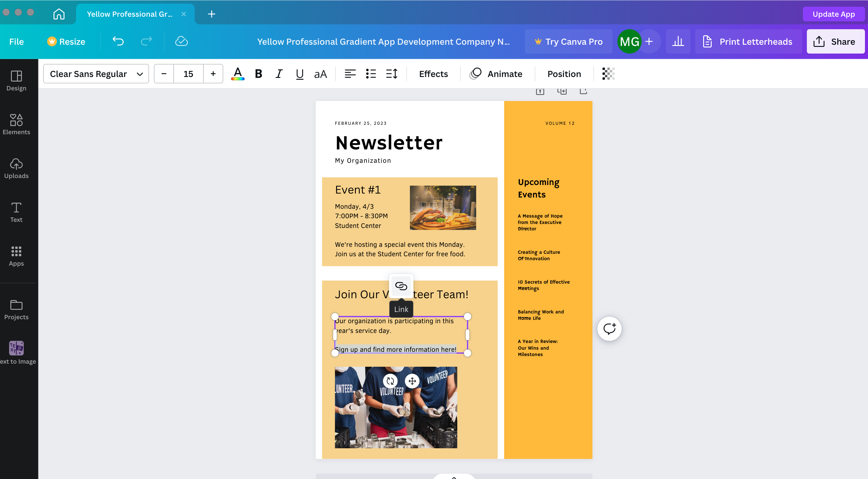The width and height of the screenshot is (868, 479).
Task: Toggle bold formatting on text
Action: click(x=258, y=73)
